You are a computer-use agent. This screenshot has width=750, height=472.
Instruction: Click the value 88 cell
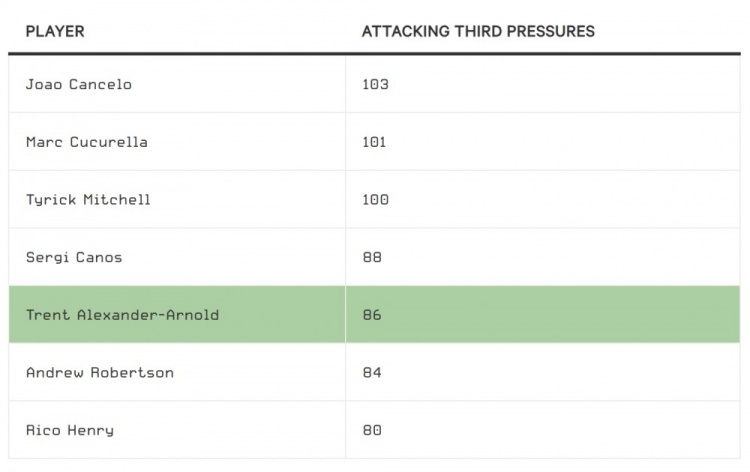[x=543, y=257]
